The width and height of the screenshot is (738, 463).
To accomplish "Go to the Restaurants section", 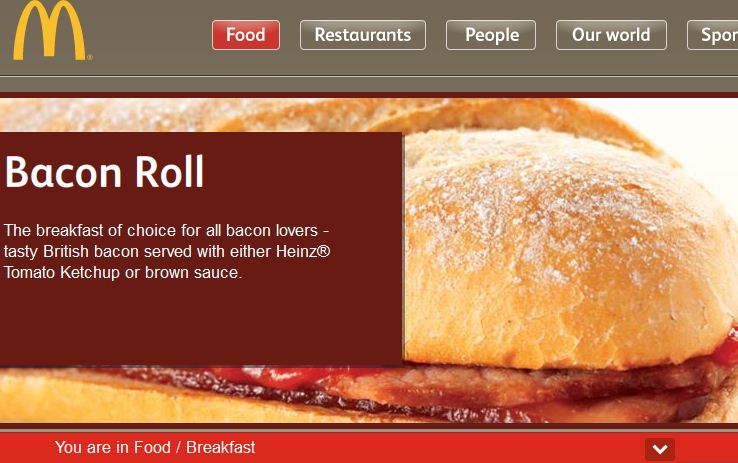I will click(x=363, y=35).
